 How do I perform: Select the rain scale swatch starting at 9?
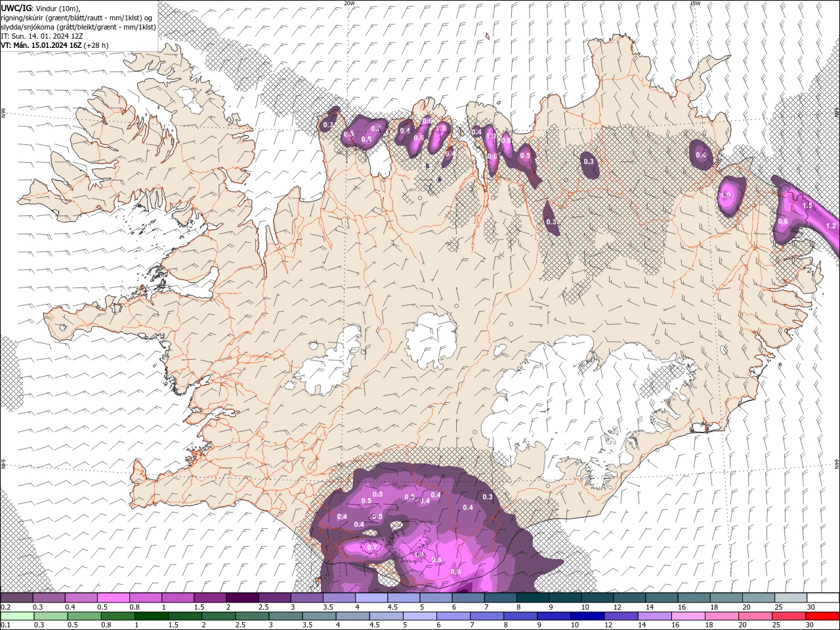pyautogui.click(x=555, y=616)
